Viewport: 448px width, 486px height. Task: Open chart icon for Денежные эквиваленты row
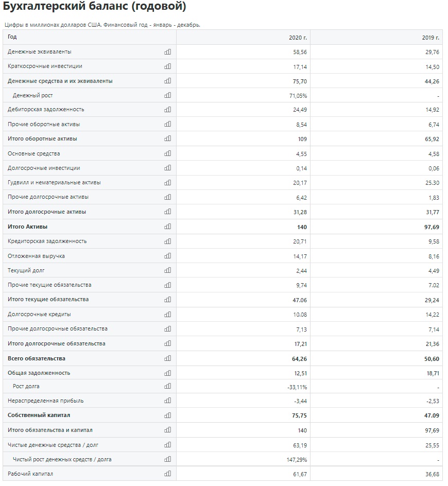(167, 52)
